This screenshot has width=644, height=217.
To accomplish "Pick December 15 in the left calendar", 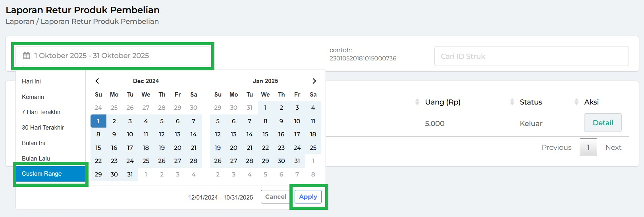I will [x=98, y=148].
